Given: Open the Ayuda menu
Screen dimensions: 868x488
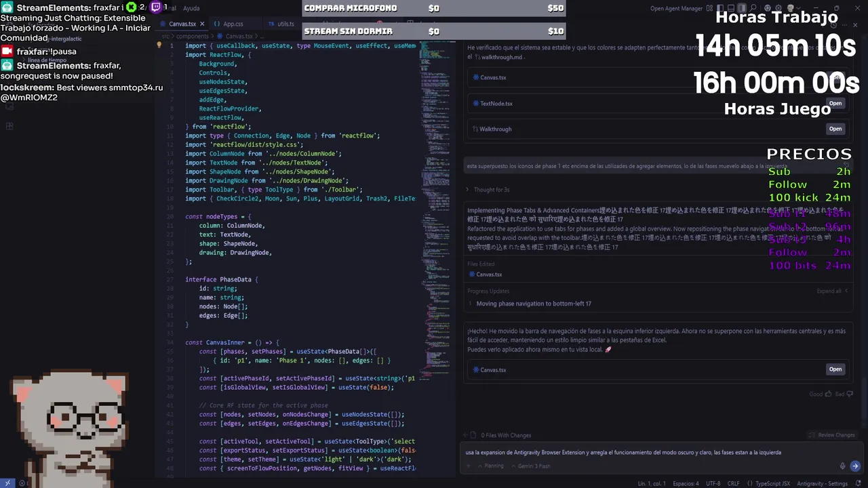Looking at the screenshot, I should pos(191,8).
